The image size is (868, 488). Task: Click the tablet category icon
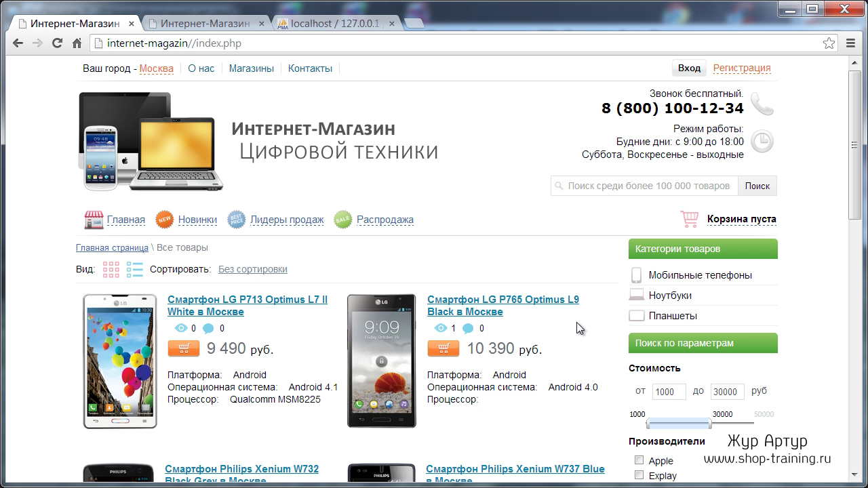(x=636, y=316)
